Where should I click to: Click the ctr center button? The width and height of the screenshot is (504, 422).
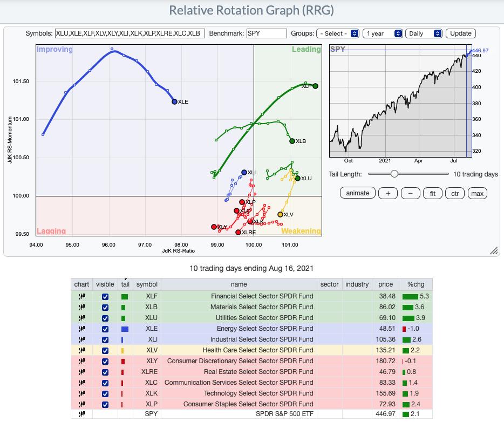[x=455, y=194]
